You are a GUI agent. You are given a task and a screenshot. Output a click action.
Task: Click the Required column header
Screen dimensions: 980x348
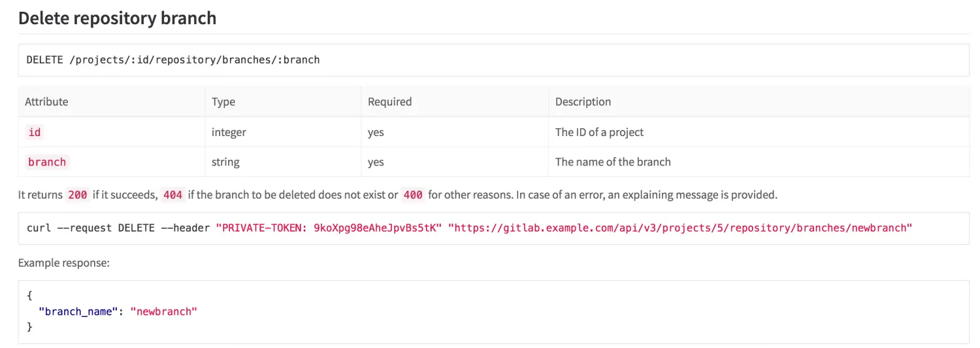389,101
